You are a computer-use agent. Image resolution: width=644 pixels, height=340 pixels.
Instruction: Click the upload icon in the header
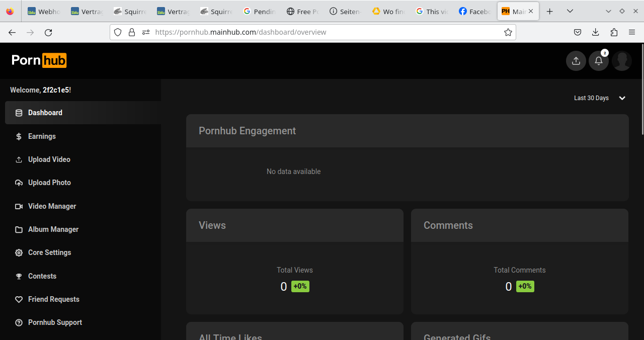[576, 61]
